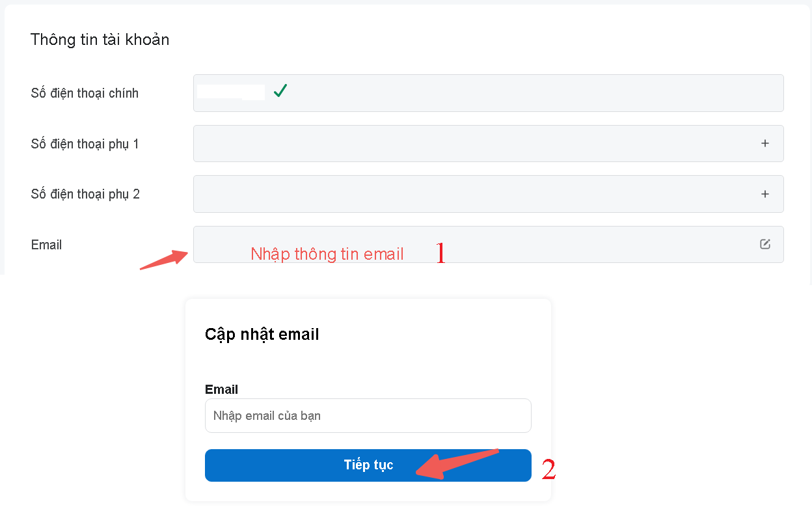Click the Số điện thoại chính field
Image resolution: width=812 pixels, height=511 pixels.
coord(521,93)
